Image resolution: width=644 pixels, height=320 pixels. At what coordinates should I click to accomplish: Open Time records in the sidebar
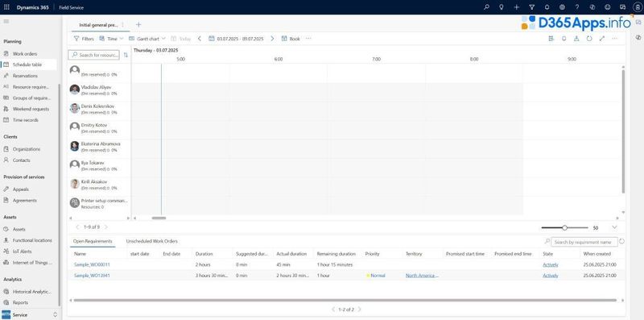click(26, 120)
